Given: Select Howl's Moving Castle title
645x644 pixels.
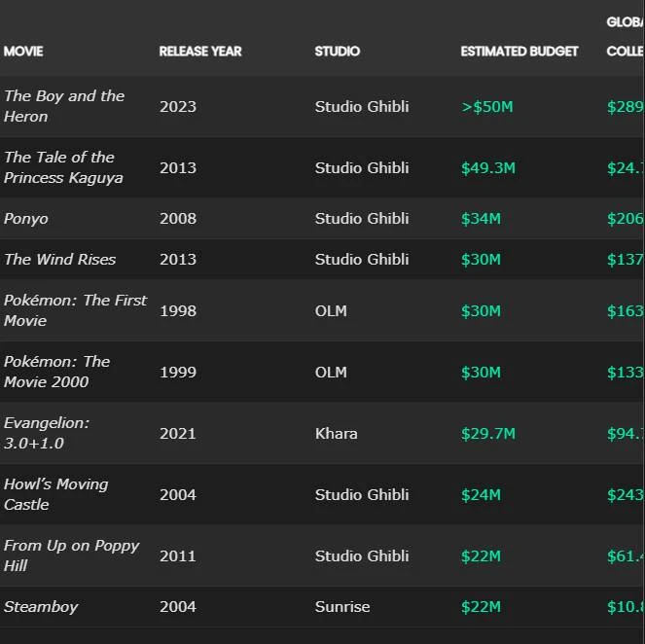Looking at the screenshot, I should pyautogui.click(x=55, y=494).
